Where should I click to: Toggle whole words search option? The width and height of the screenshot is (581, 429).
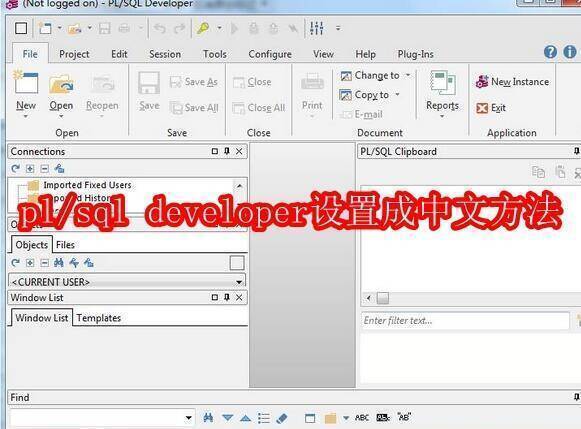[383, 418]
